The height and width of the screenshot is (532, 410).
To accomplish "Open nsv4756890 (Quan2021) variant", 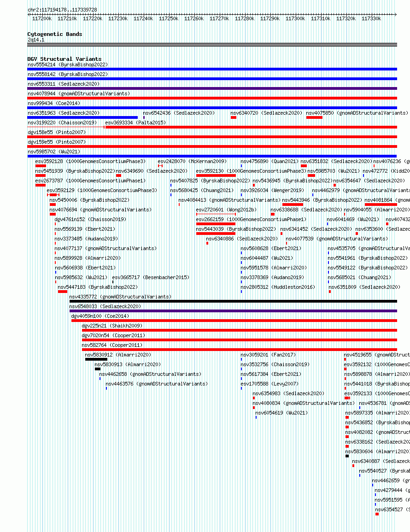I will (x=270, y=161).
